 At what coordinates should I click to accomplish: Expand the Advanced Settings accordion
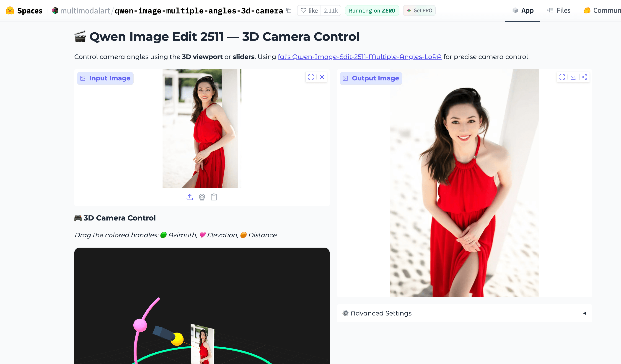464,313
